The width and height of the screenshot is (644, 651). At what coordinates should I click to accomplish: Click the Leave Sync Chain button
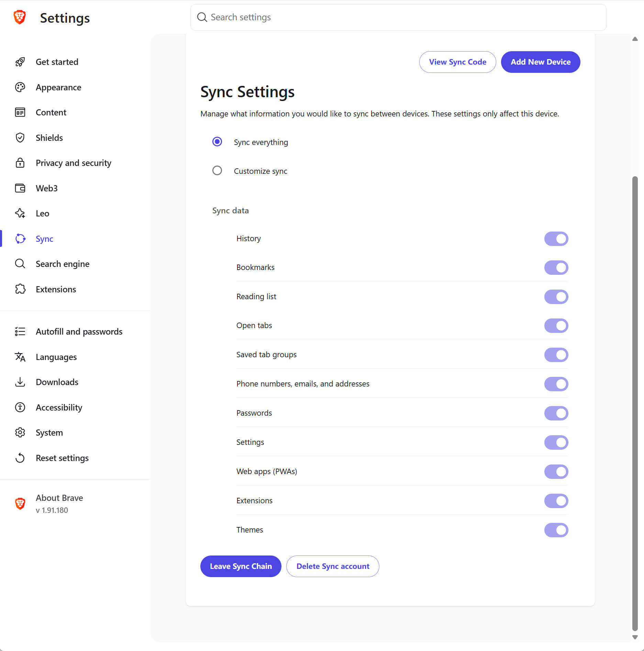pos(241,566)
